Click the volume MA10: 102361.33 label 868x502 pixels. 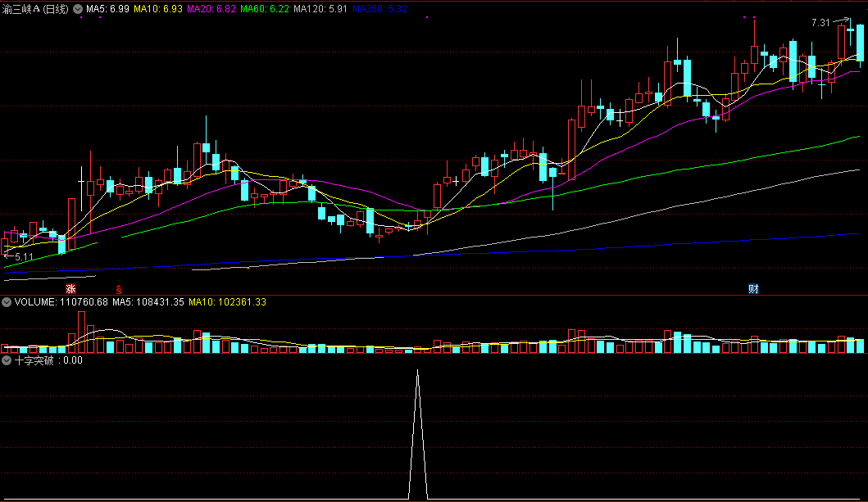(x=228, y=302)
